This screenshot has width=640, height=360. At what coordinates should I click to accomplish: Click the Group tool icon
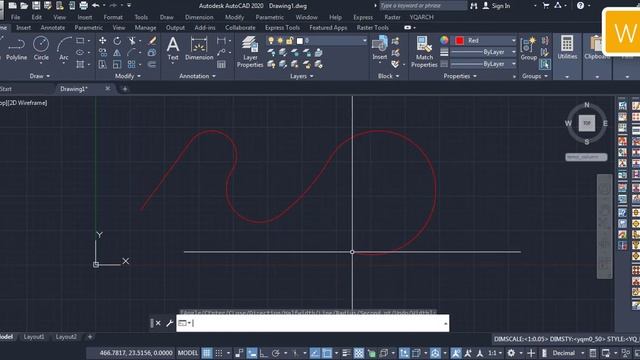click(x=529, y=48)
